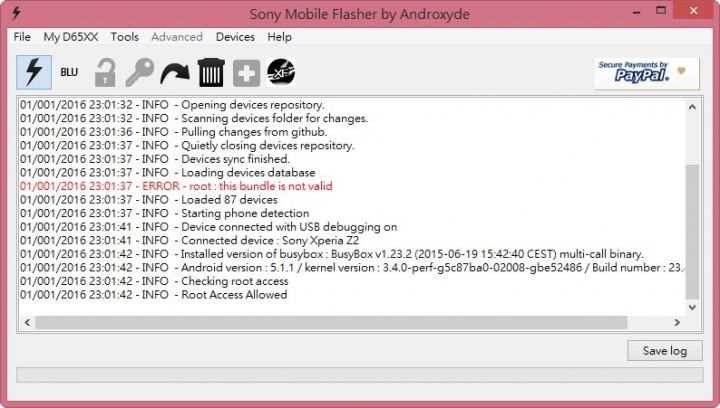Click the empty progress bar at bottom

coord(360,374)
